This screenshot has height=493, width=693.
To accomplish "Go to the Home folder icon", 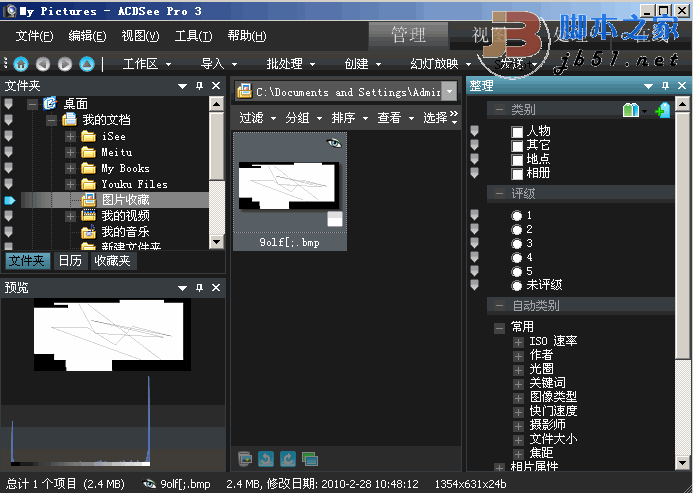I will 20,64.
